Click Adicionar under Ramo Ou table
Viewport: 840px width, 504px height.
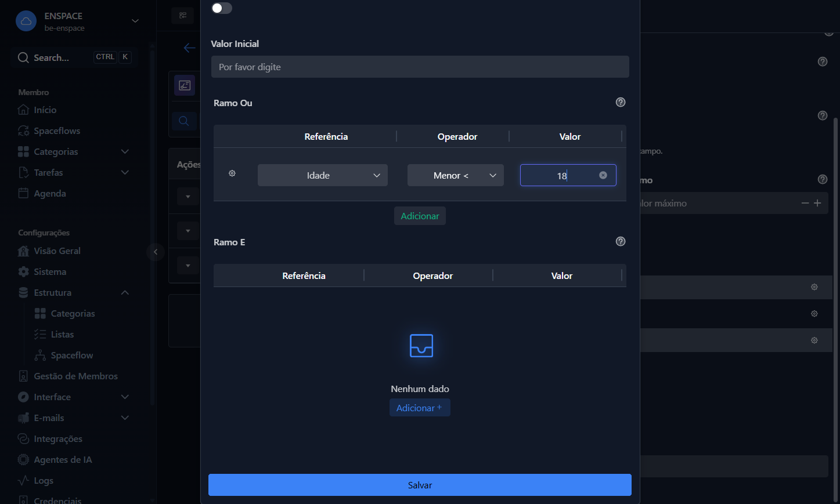point(420,216)
